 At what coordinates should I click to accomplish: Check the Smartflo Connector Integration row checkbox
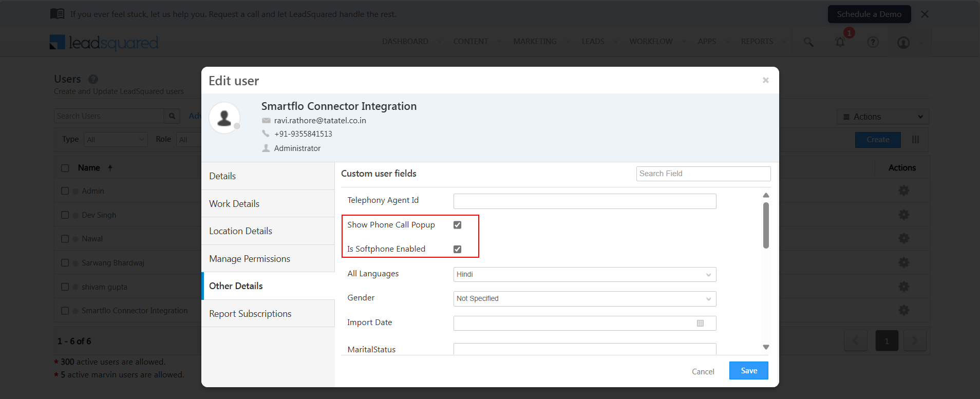point(65,311)
